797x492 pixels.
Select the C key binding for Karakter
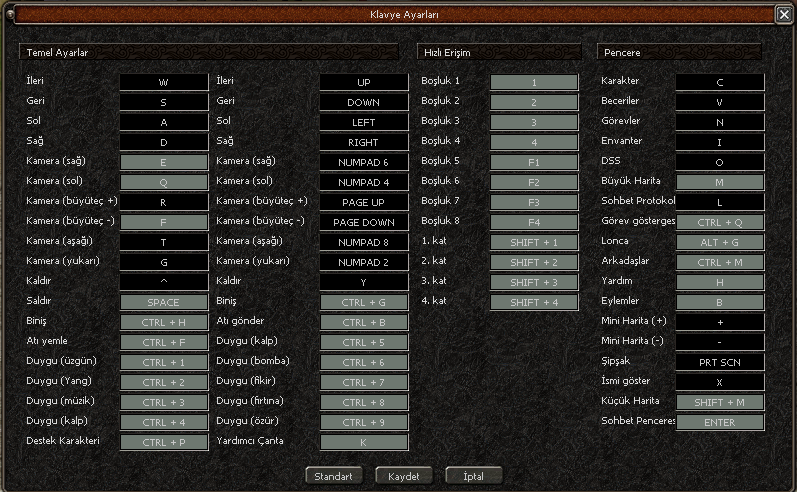pyautogui.click(x=719, y=82)
